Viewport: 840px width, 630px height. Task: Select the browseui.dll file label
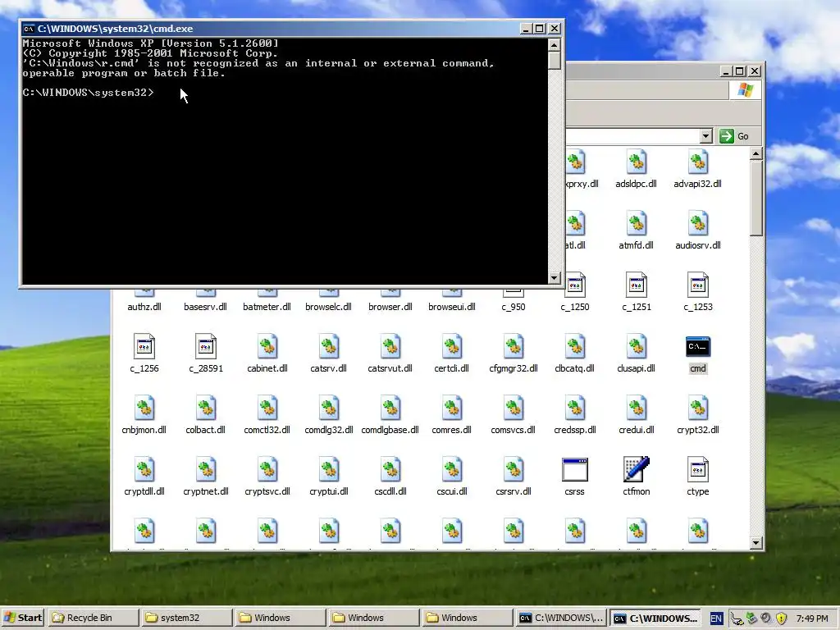[x=452, y=307]
